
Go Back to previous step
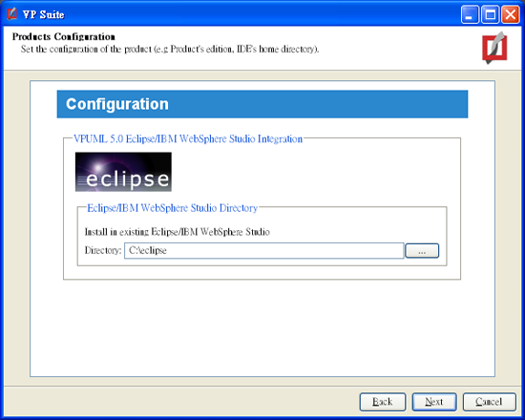pos(383,402)
